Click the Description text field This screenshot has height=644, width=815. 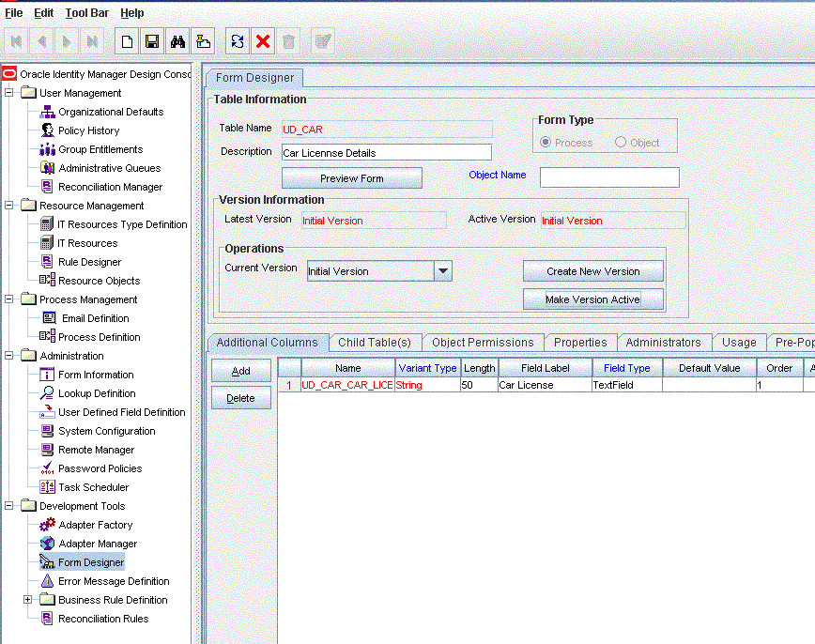tap(386, 152)
